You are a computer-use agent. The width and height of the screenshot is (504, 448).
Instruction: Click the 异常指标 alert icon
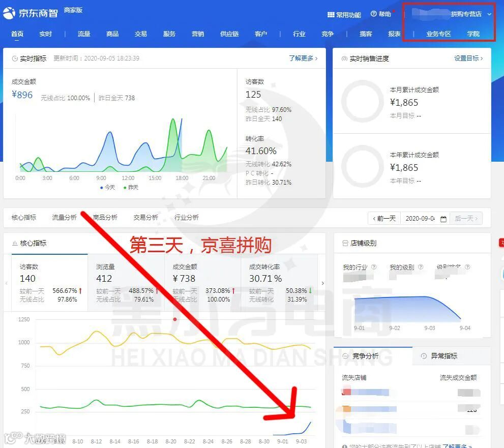pos(424,356)
